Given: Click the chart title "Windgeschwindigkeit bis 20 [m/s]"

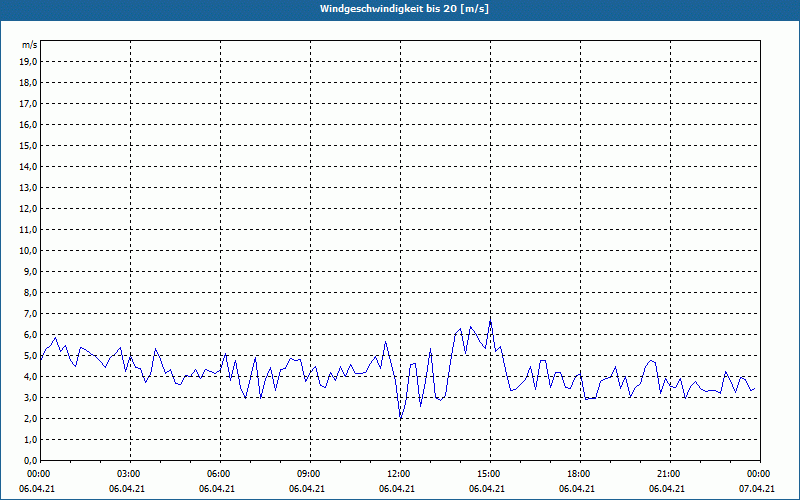Looking at the screenshot, I should point(404,9).
